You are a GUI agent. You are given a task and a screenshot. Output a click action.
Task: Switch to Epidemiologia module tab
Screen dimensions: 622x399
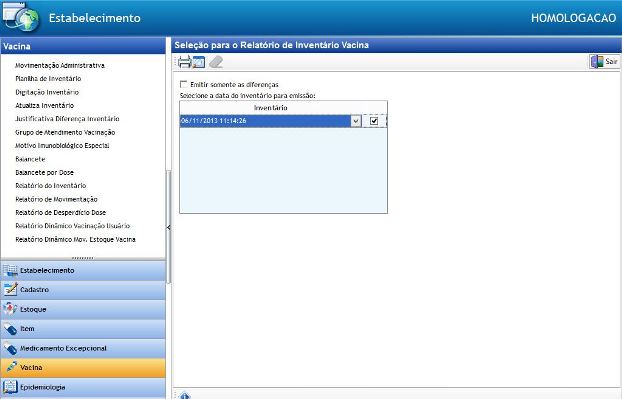coord(83,387)
